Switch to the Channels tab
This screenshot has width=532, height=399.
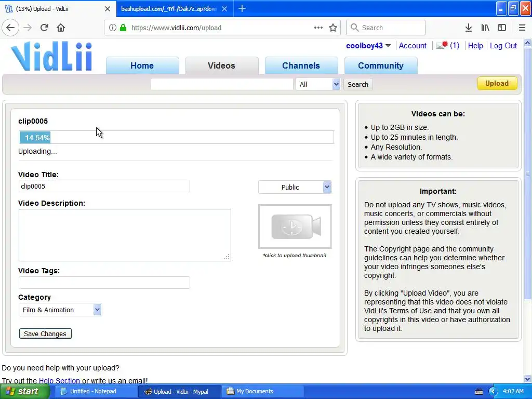[x=301, y=65]
